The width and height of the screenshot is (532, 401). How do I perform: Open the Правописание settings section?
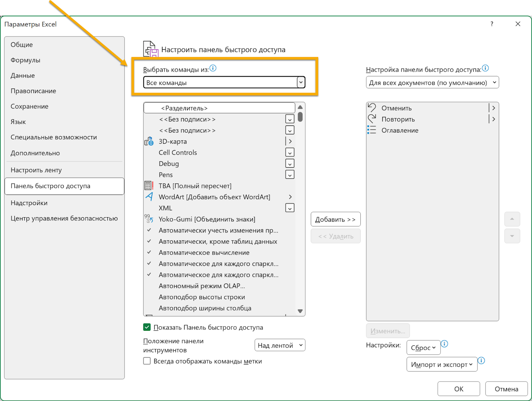pyautogui.click(x=65, y=91)
